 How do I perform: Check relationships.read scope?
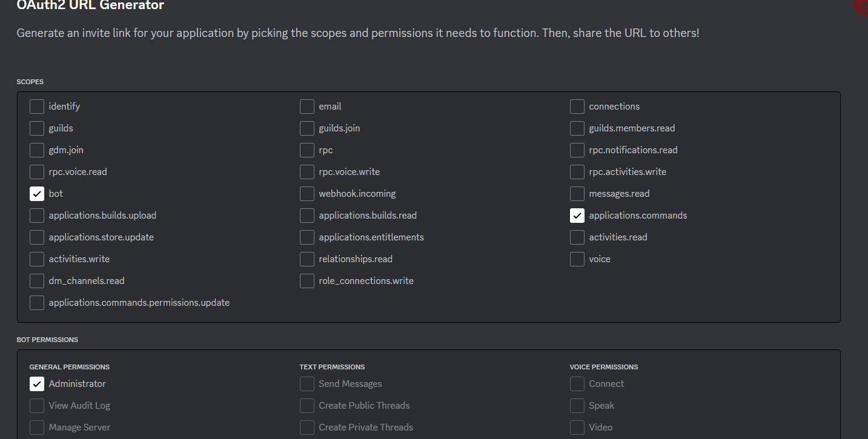tap(307, 259)
